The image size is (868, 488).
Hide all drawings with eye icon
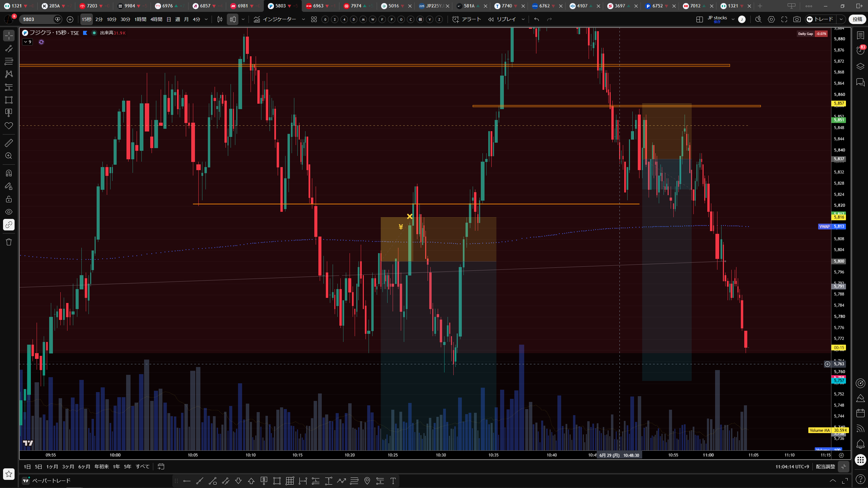(9, 212)
